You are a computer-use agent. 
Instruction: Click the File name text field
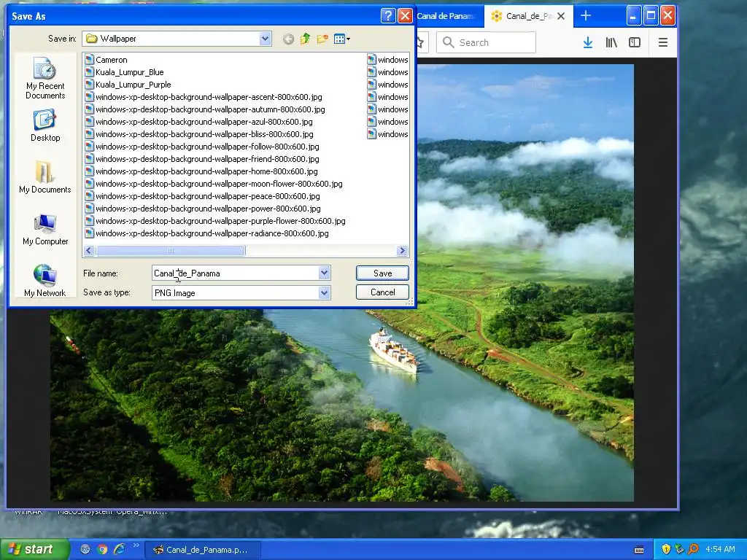[x=236, y=273]
